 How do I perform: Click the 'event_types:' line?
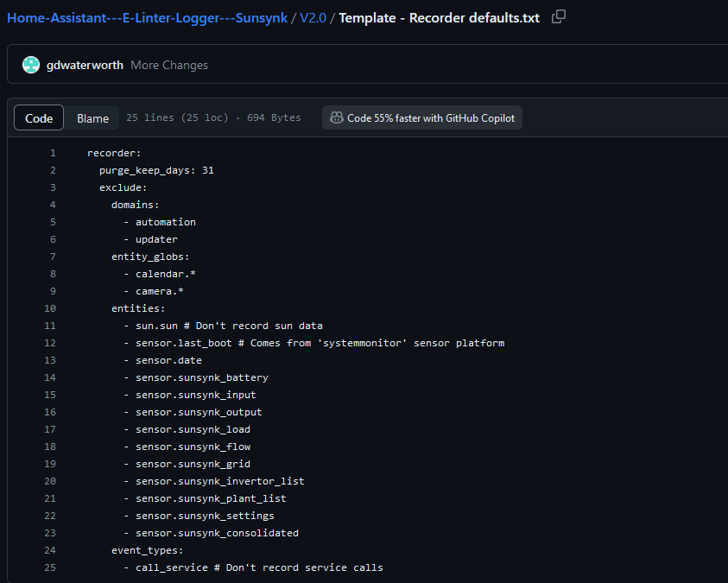pyautogui.click(x=148, y=550)
